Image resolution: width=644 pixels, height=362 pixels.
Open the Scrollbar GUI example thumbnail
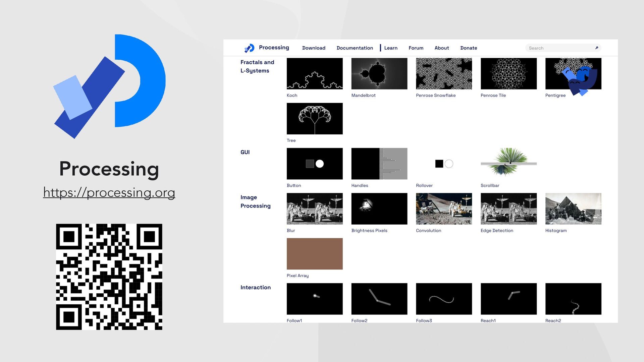click(x=508, y=164)
